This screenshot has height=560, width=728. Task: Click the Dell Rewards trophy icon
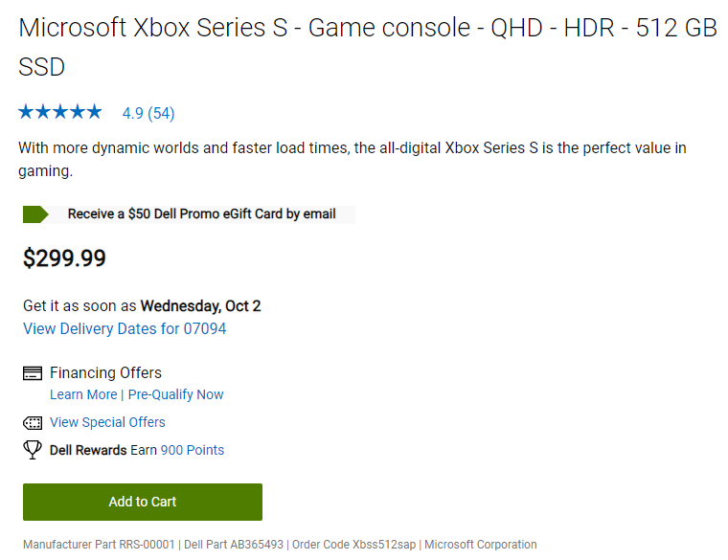click(x=33, y=450)
